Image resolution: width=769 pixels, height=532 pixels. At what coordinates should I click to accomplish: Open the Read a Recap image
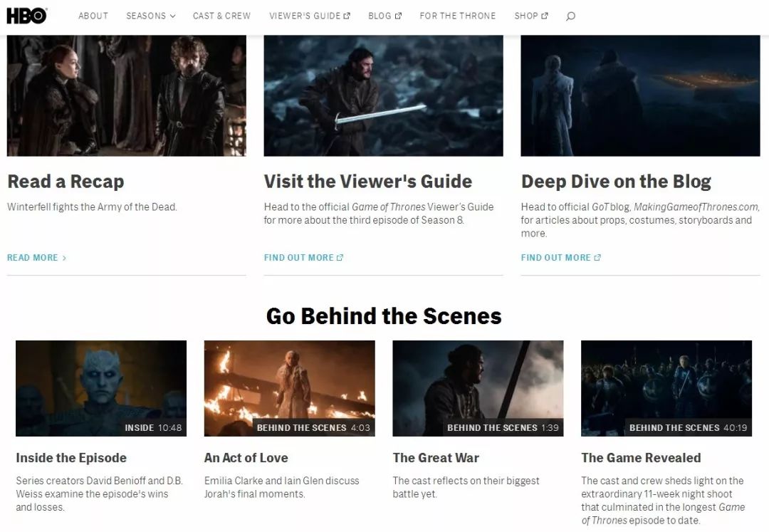click(127, 95)
